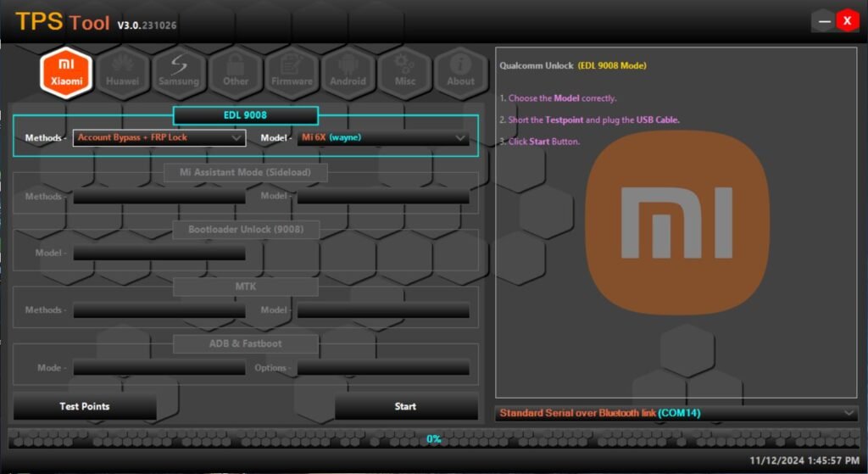Expand the EDL 9008 Methods dropdown
Viewport: 868px width, 474px height.
pyautogui.click(x=159, y=137)
